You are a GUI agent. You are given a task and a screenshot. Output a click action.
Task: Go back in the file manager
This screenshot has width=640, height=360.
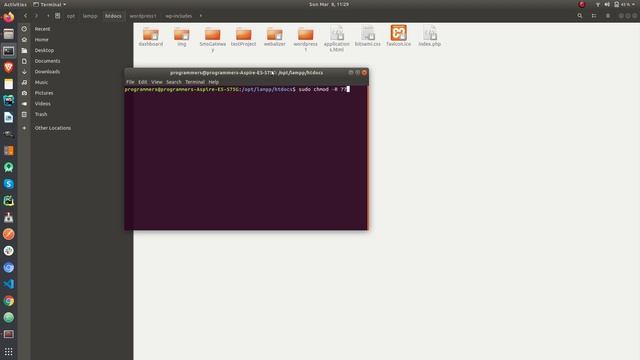click(25, 16)
